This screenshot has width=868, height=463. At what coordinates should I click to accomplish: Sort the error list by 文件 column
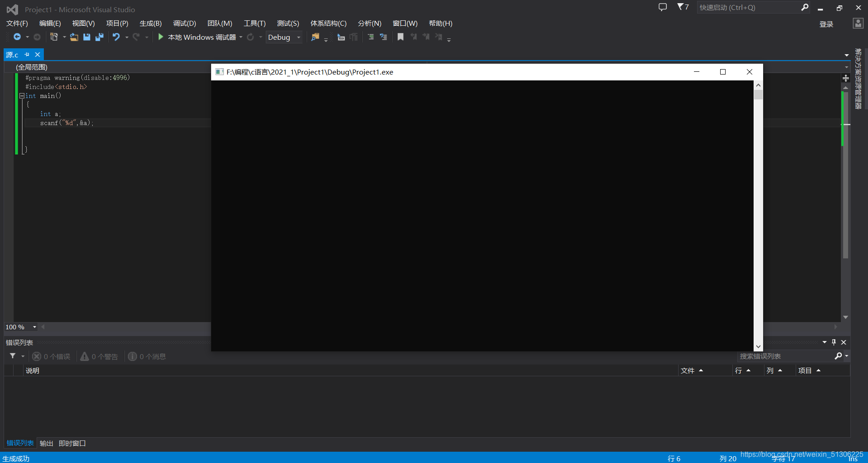click(705, 370)
